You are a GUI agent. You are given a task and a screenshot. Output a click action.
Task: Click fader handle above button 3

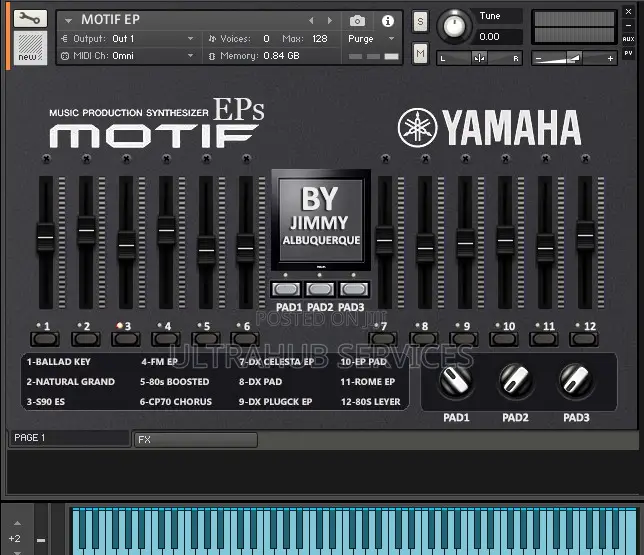126,245
